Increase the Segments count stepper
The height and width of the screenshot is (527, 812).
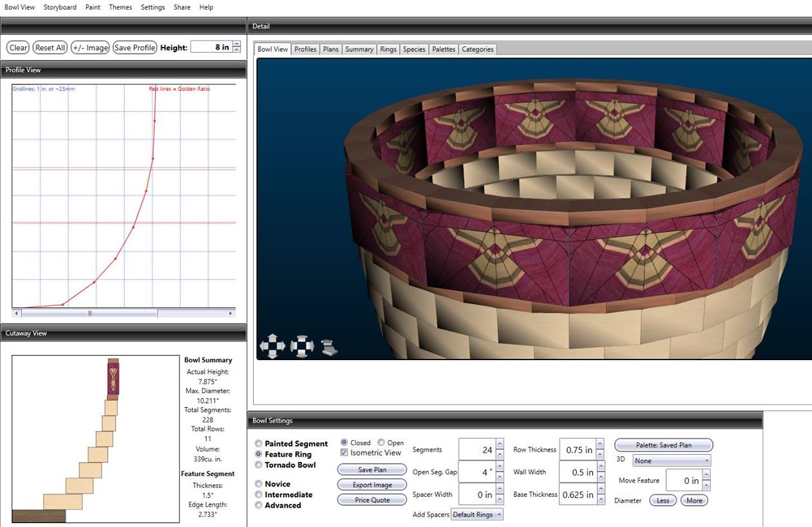[500, 444]
